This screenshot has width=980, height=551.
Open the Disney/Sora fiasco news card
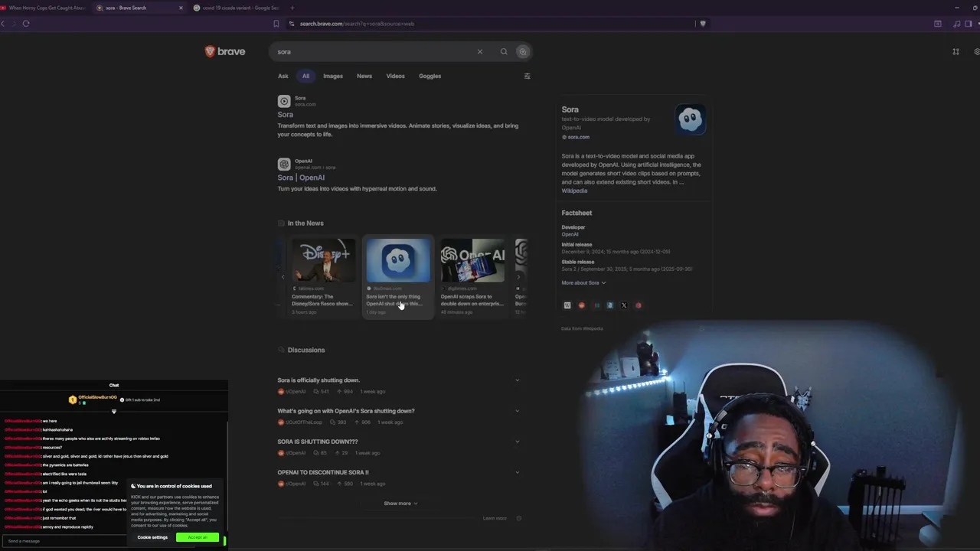[323, 277]
